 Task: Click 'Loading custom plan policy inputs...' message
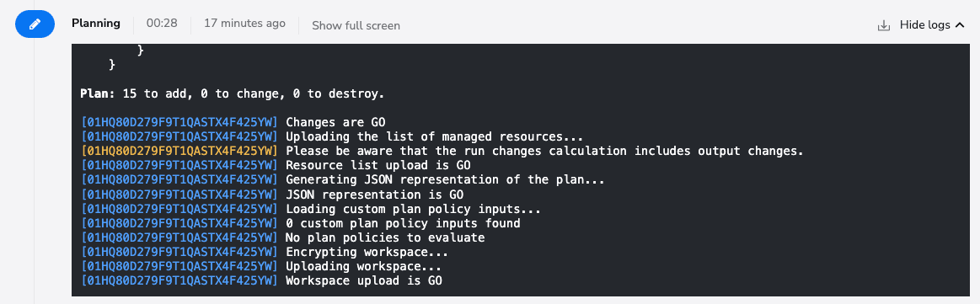413,209
